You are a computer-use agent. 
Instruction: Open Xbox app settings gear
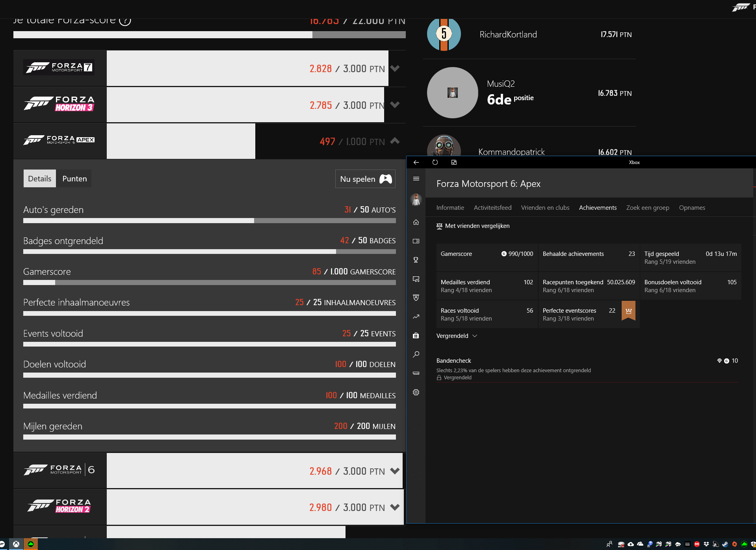[416, 392]
